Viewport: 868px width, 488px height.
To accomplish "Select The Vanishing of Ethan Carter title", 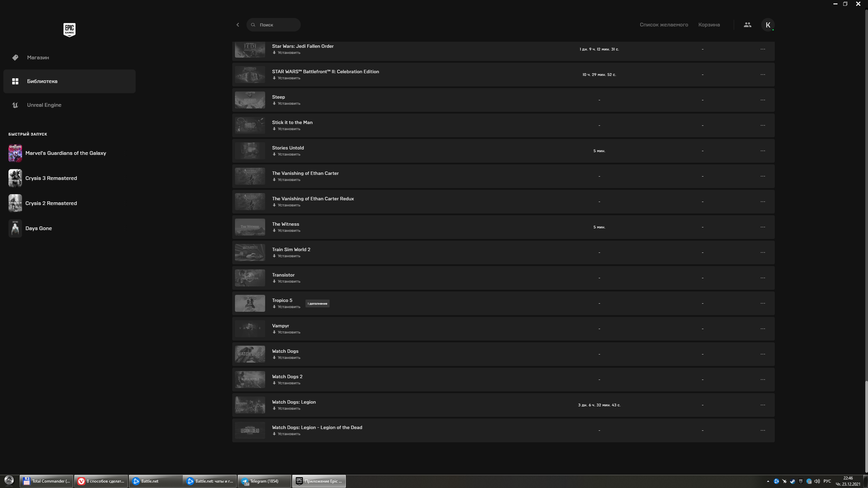I will click(305, 173).
